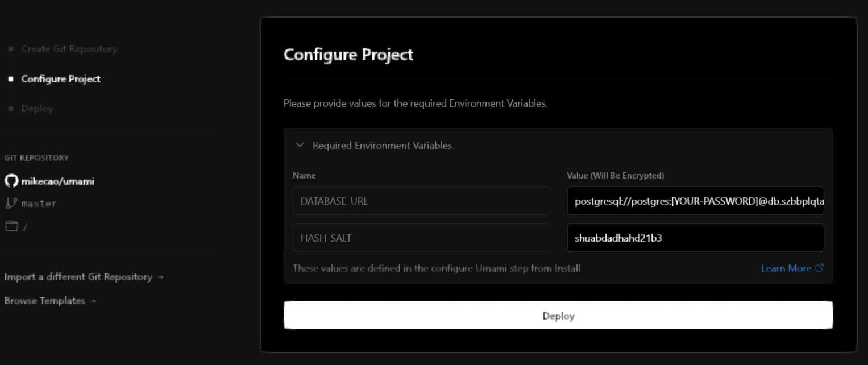Click the Create Git Repository step indicator dot

pos(10,49)
